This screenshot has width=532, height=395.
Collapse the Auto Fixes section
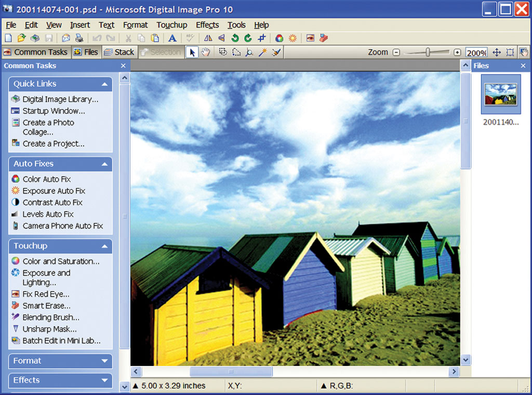click(104, 164)
